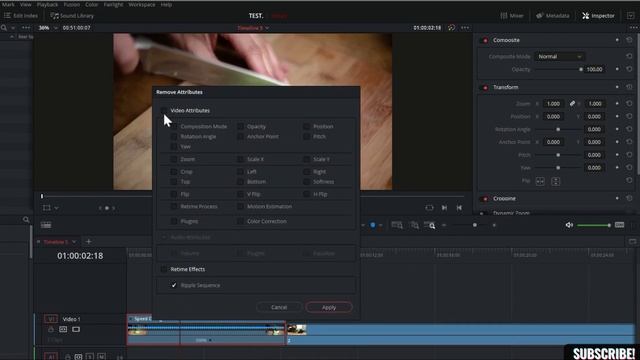Open the Fairlight menu
The image size is (640, 360).
(x=113, y=4)
